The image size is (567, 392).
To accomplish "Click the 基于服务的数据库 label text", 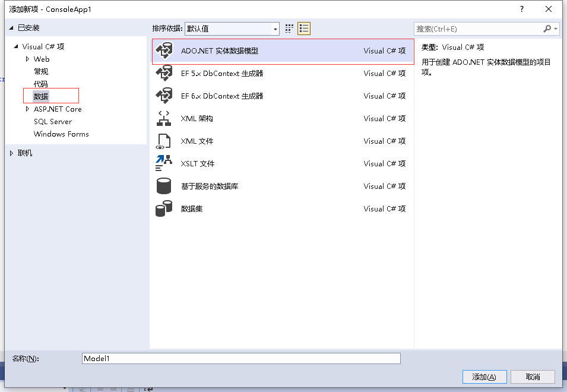I will tap(210, 186).
